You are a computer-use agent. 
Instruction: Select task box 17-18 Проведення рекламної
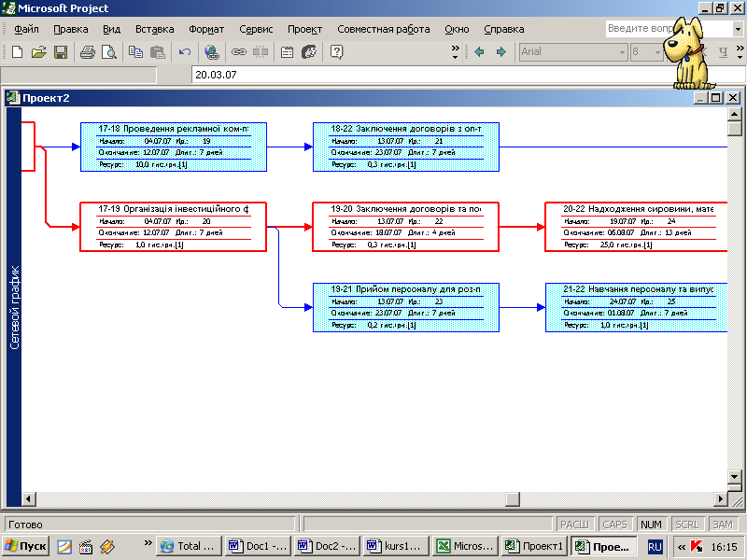pyautogui.click(x=173, y=147)
